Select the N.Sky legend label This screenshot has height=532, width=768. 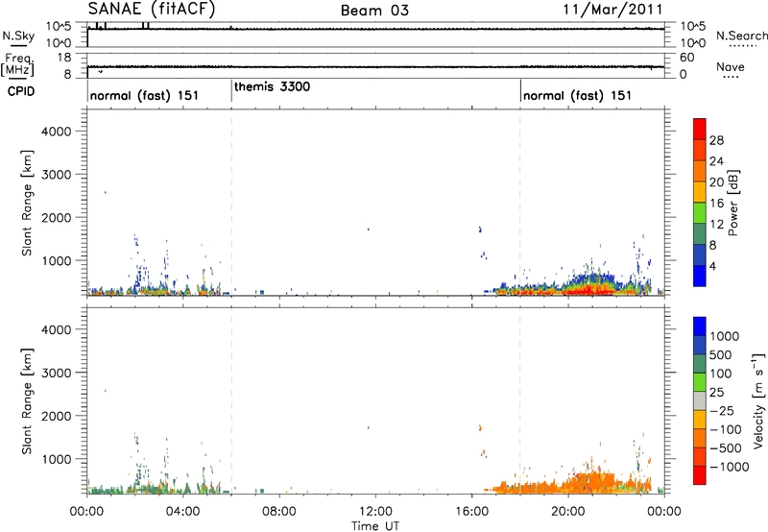(x=18, y=36)
